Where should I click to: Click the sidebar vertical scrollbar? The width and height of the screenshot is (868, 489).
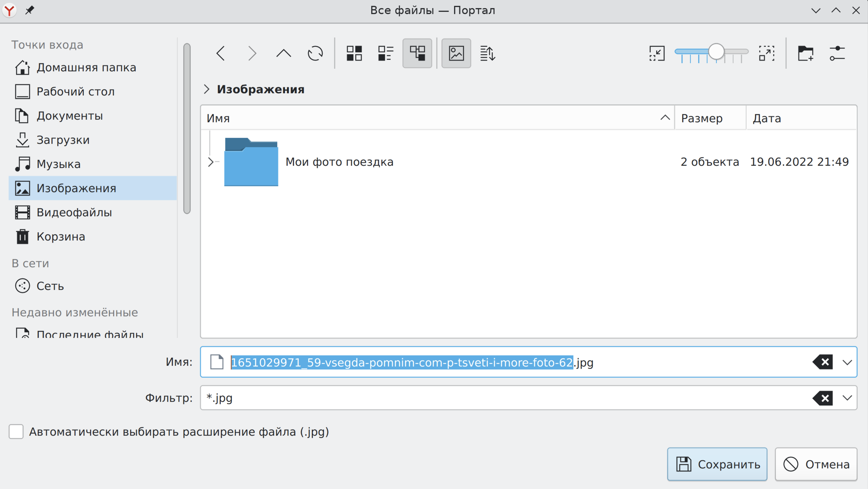187,128
